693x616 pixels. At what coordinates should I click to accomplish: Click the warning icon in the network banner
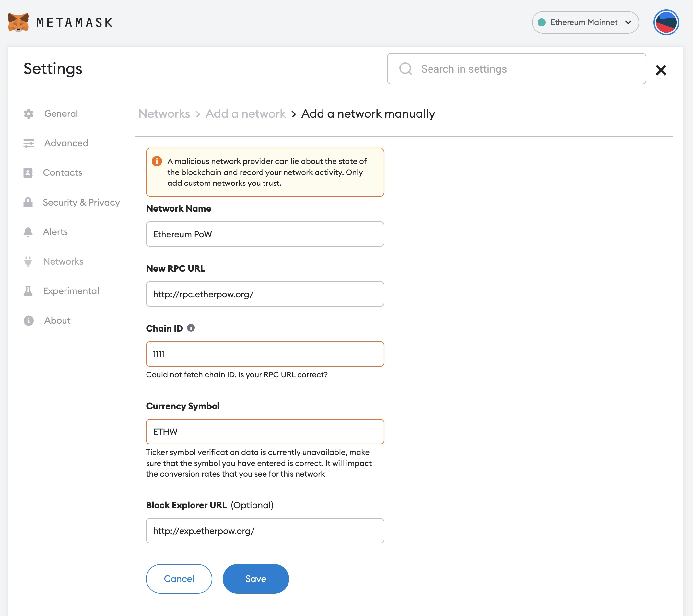[x=157, y=161]
